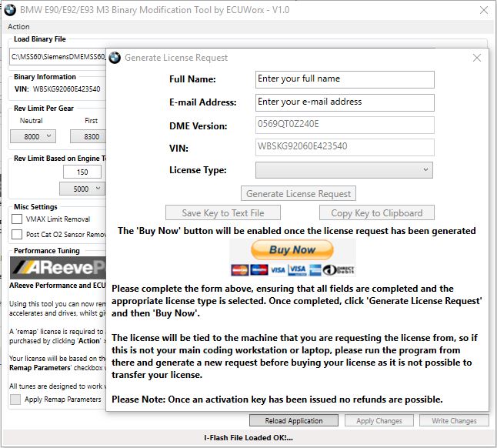Click Save Key to Text File
This screenshot has width=497, height=448.
coord(223,212)
